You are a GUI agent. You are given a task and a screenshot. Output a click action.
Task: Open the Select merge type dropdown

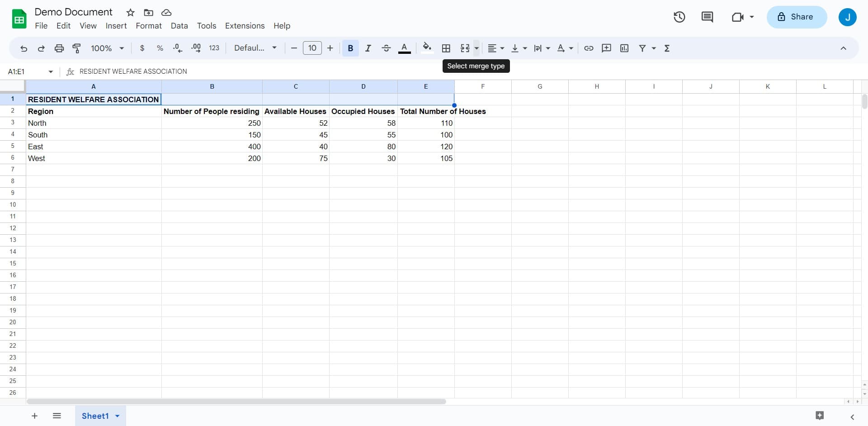pyautogui.click(x=476, y=48)
